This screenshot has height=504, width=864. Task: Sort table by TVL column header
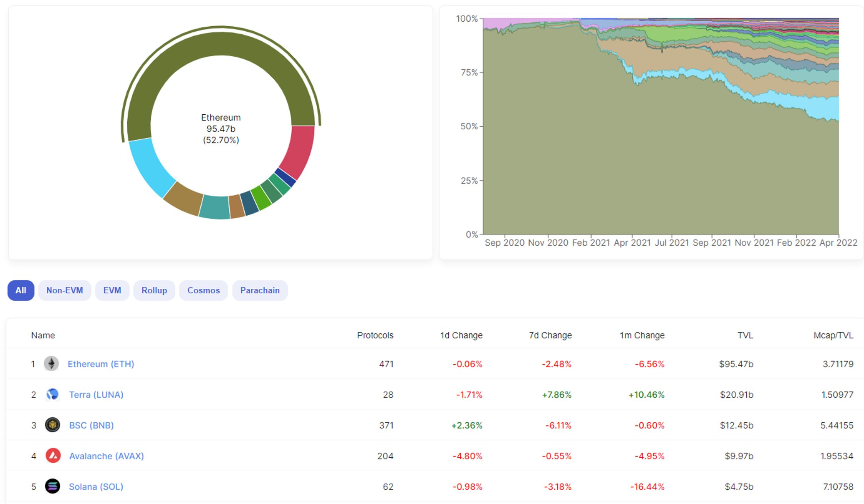pyautogui.click(x=745, y=335)
